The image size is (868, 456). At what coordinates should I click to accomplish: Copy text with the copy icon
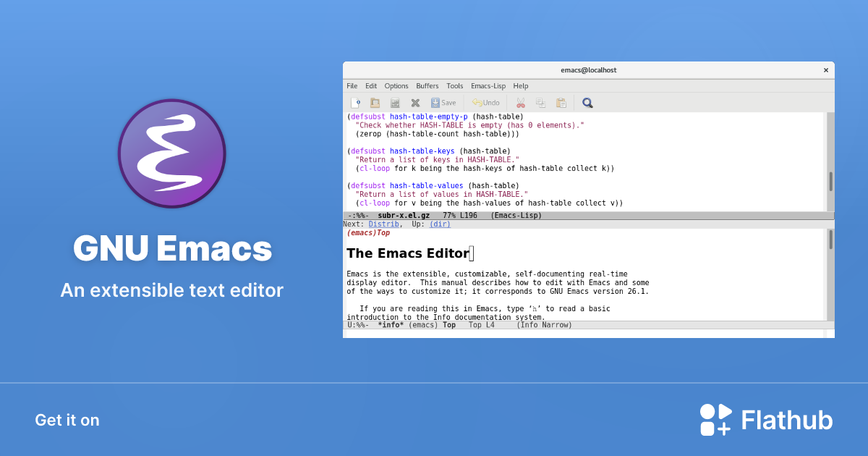point(540,102)
